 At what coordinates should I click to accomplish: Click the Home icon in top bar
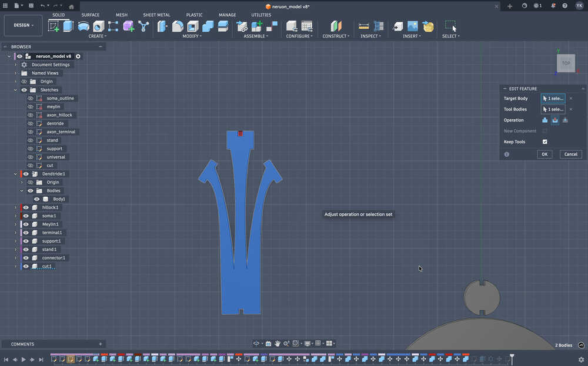tap(71, 6)
